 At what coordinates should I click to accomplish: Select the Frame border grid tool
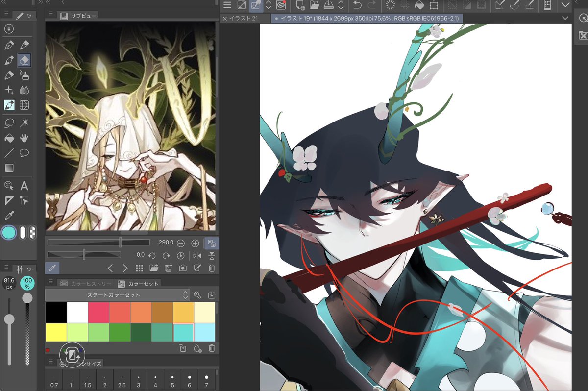coord(24,105)
